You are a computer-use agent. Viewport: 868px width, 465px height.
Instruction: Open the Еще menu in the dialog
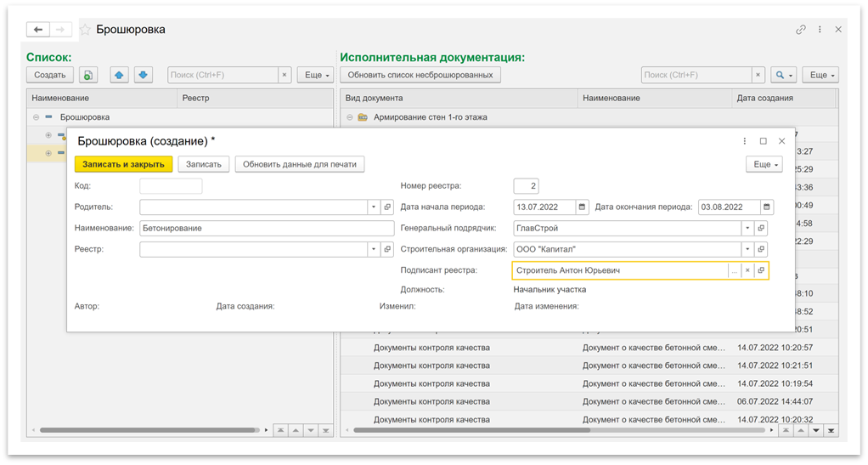point(764,164)
